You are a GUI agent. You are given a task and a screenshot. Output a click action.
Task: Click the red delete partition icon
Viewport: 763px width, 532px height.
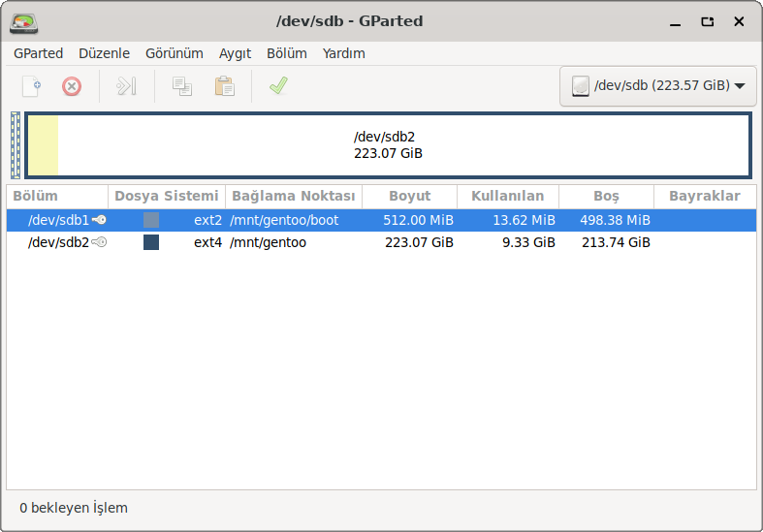[x=72, y=86]
